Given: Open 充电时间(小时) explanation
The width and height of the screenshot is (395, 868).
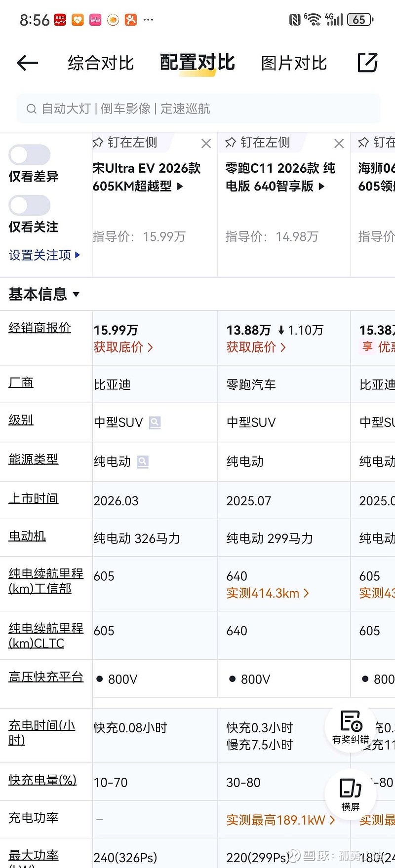Looking at the screenshot, I should pos(42,733).
